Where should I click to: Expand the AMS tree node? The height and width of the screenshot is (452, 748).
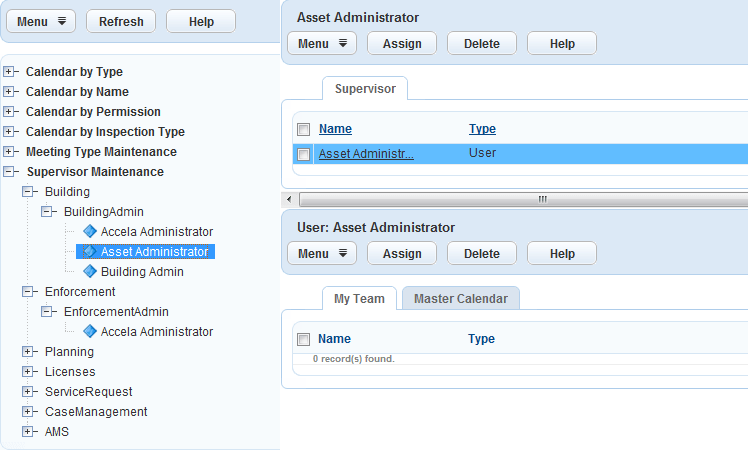click(28, 431)
